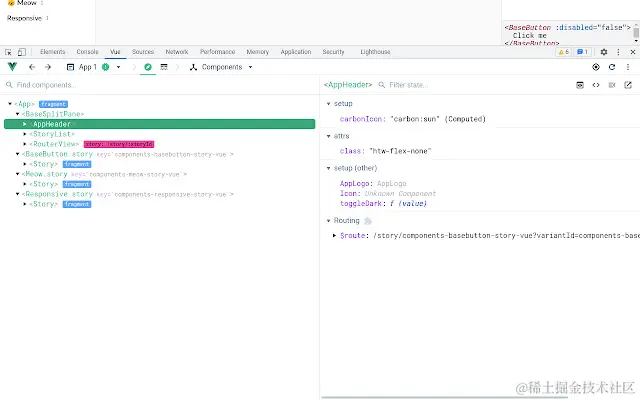Open the Performance tab
This screenshot has width=640, height=400.
pos(217,52)
